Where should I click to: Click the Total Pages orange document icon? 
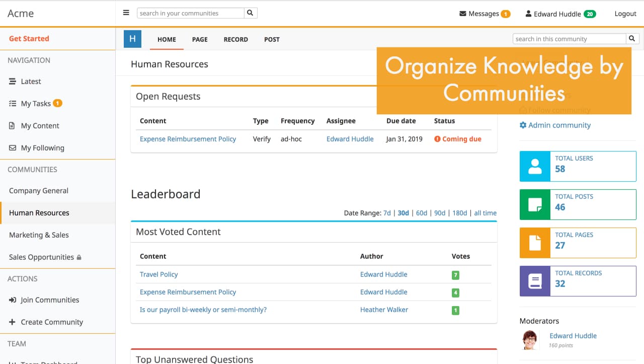click(535, 243)
